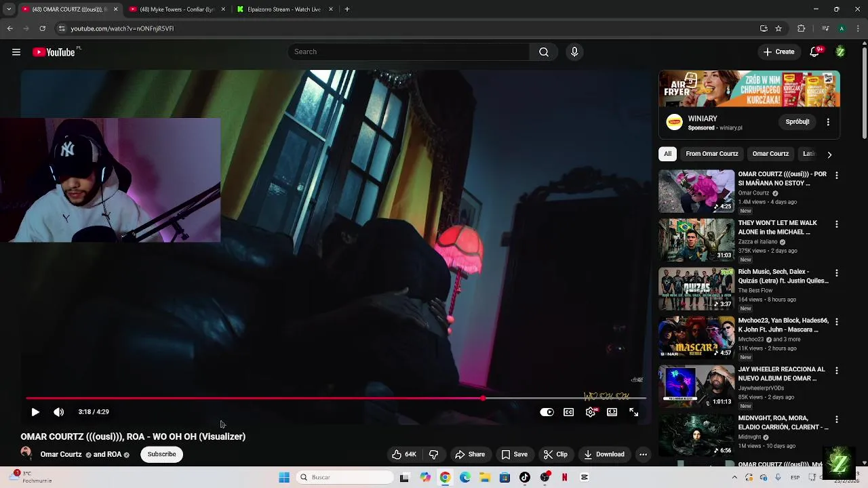Show hidden system tray icons chevron
Viewport: 868px width, 488px height.
pyautogui.click(x=734, y=478)
